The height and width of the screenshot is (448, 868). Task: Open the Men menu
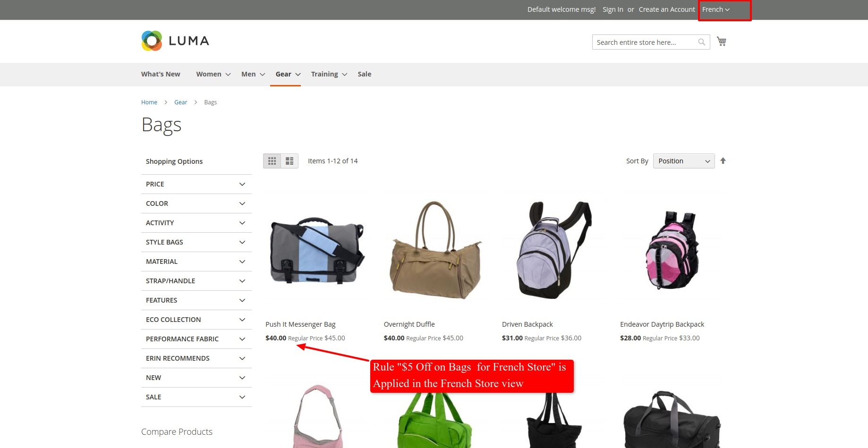pos(253,74)
